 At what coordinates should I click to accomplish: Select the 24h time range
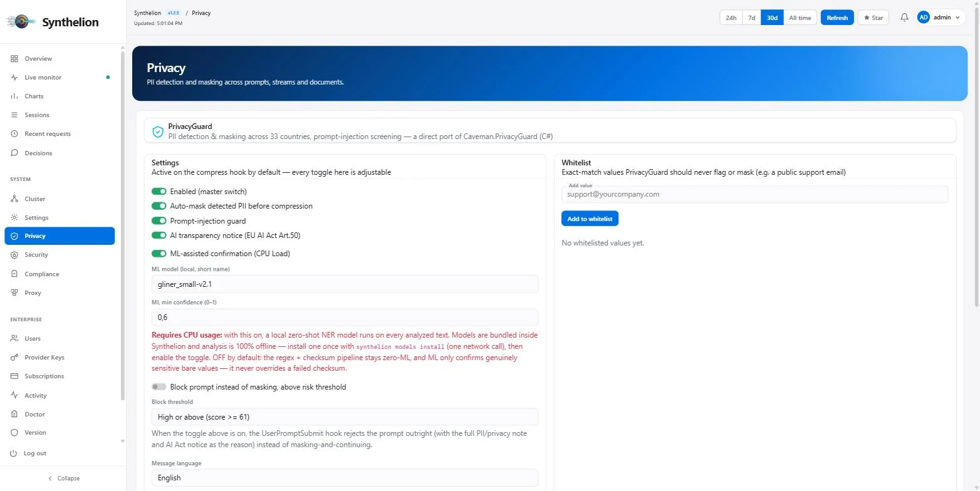tap(731, 18)
